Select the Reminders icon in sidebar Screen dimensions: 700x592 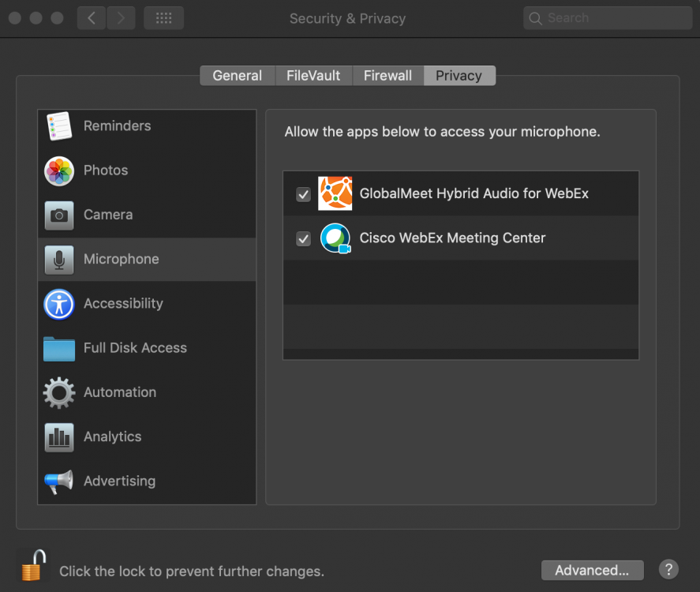pyautogui.click(x=59, y=126)
